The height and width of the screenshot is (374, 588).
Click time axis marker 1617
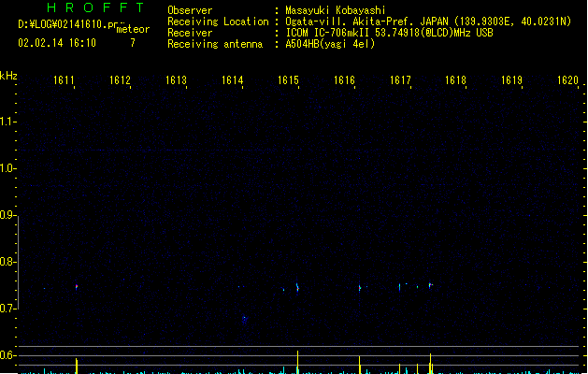click(400, 80)
